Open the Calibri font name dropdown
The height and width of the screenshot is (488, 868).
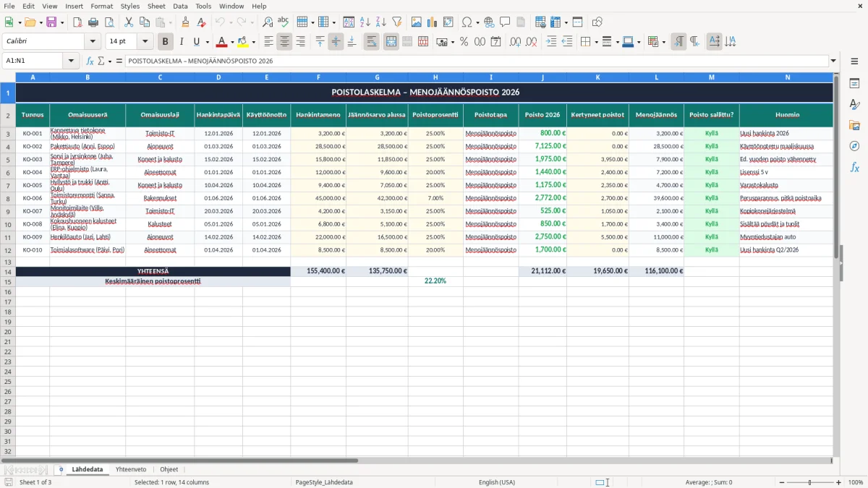click(x=93, y=42)
